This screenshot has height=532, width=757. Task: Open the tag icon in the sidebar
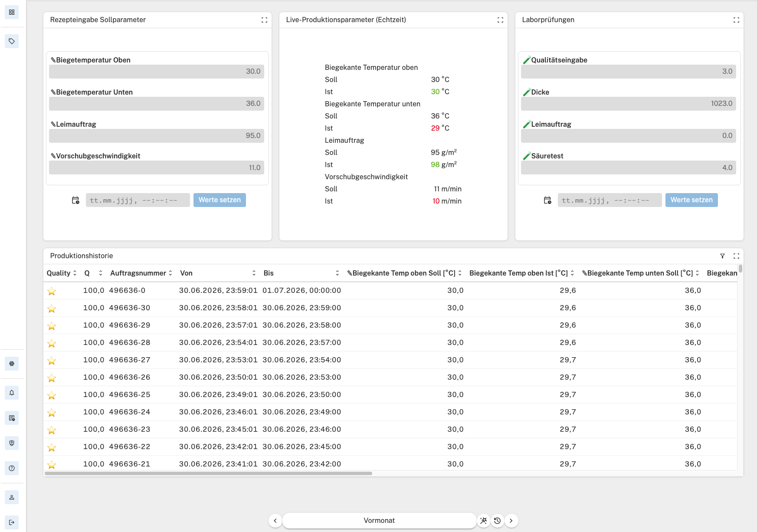click(x=12, y=41)
